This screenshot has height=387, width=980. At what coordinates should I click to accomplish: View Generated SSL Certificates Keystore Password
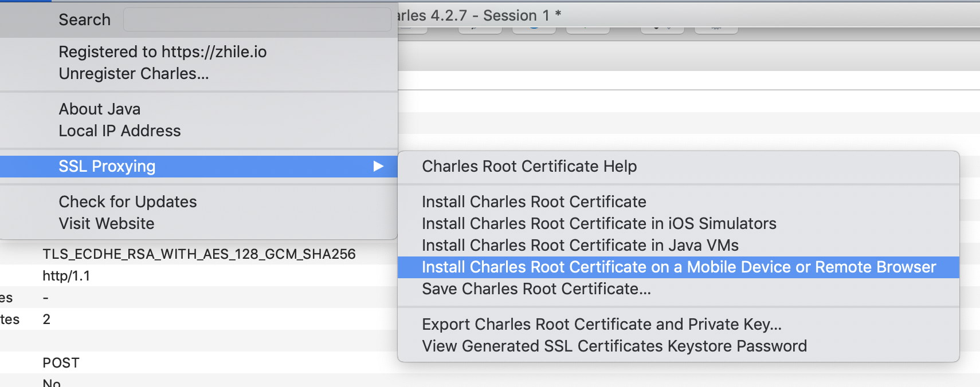(614, 346)
